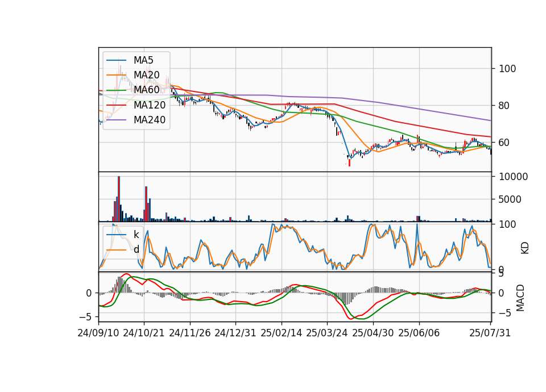Click the 24/10/21 date axis label
The height and width of the screenshot is (392, 546).
click(x=144, y=333)
